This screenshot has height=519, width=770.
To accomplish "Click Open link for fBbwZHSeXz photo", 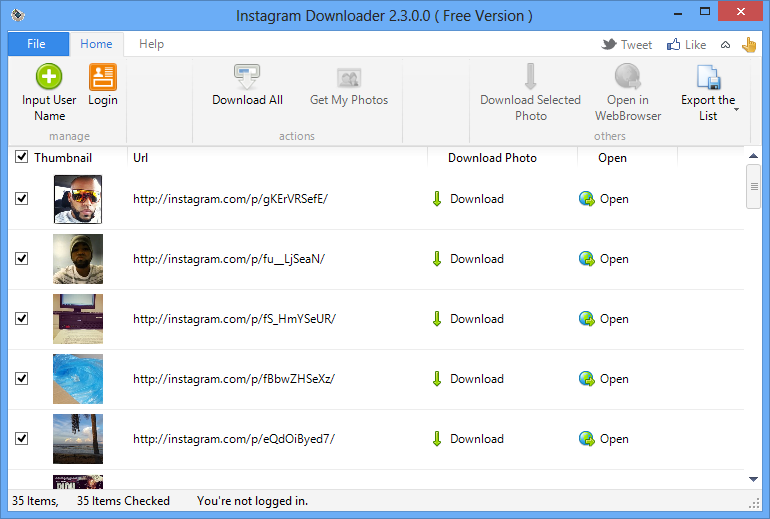I will tap(614, 379).
